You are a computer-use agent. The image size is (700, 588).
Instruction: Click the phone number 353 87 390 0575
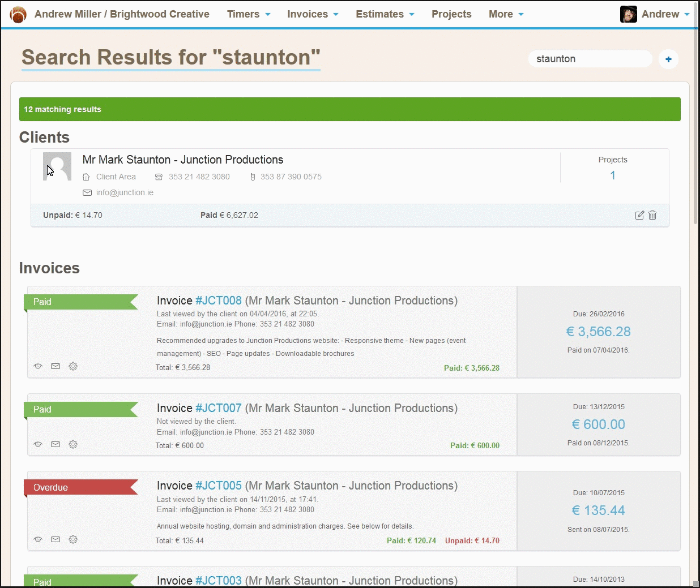tap(291, 177)
